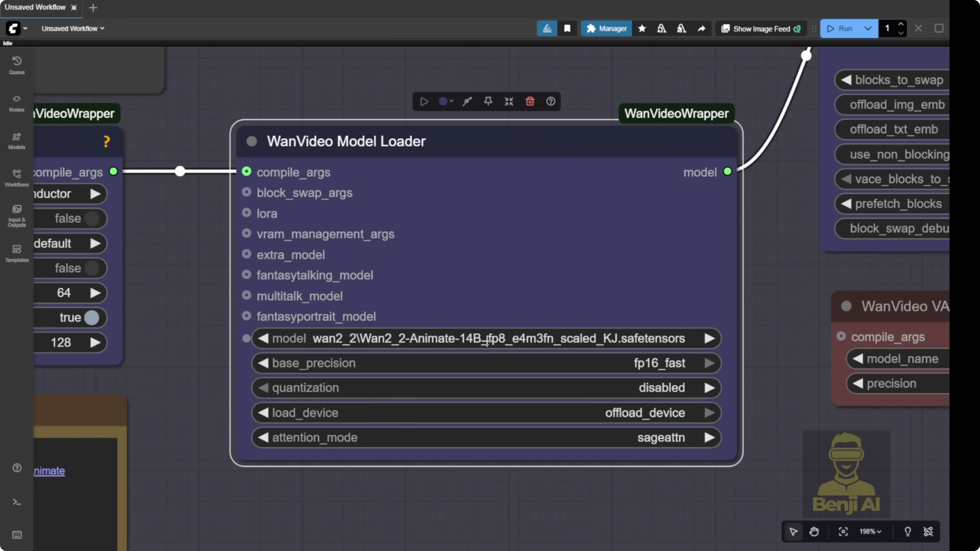
Task: Collapse the node via the minimize arrows icon
Action: click(x=509, y=101)
